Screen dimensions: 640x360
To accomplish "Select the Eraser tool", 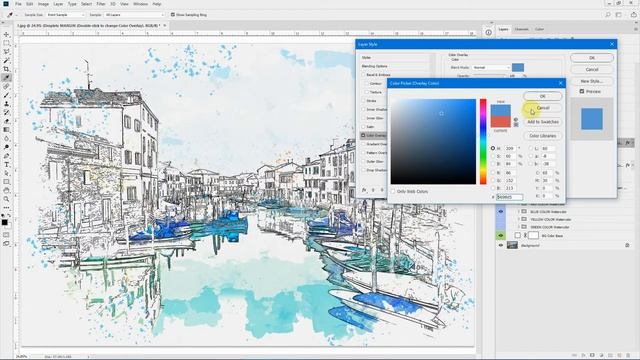I will (6, 121).
